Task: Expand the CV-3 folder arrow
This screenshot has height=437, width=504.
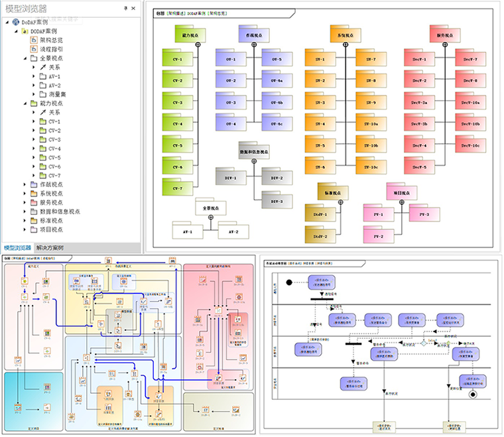Action: coord(34,140)
